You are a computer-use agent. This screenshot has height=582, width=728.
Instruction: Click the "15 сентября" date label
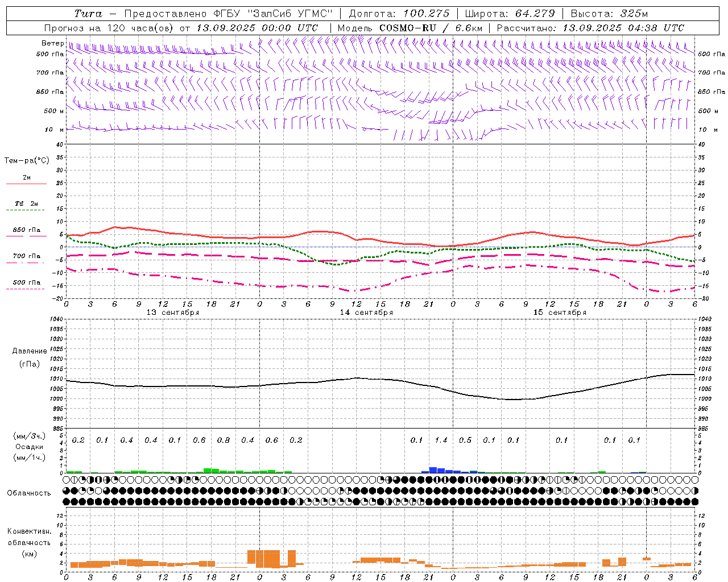(560, 313)
